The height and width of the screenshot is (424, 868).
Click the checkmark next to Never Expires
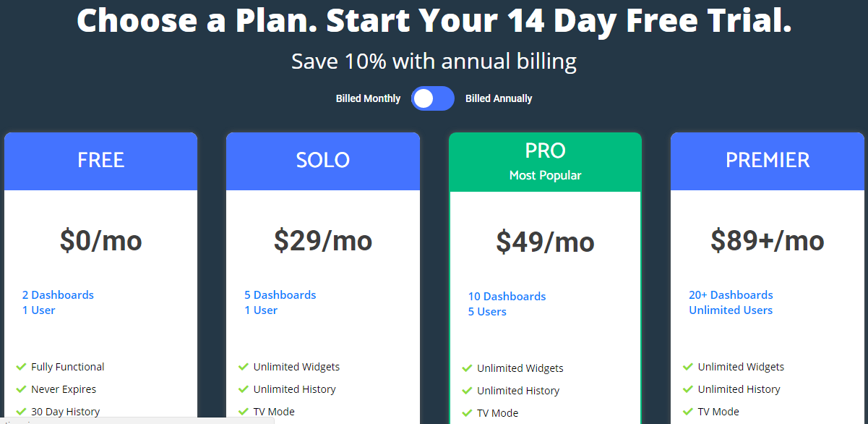(x=21, y=389)
